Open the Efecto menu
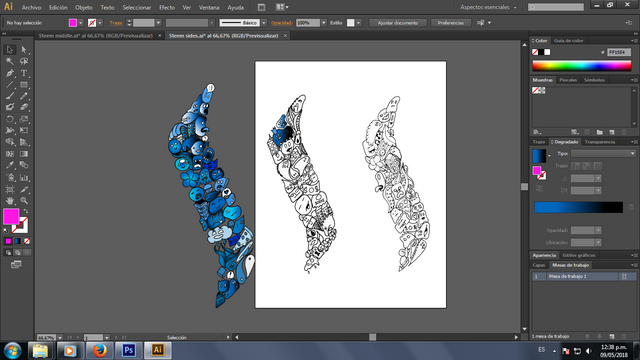This screenshot has height=360, width=640. click(x=167, y=7)
